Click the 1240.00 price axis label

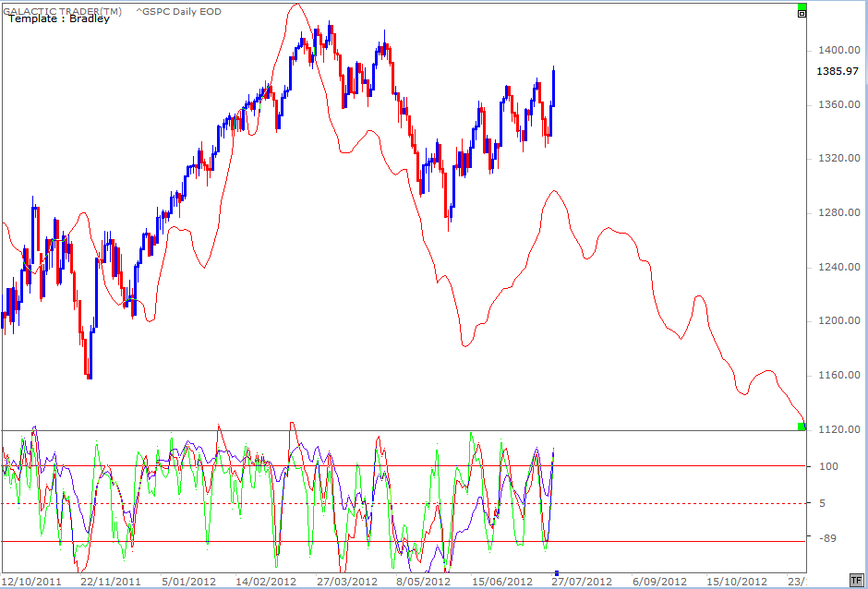tap(841, 267)
